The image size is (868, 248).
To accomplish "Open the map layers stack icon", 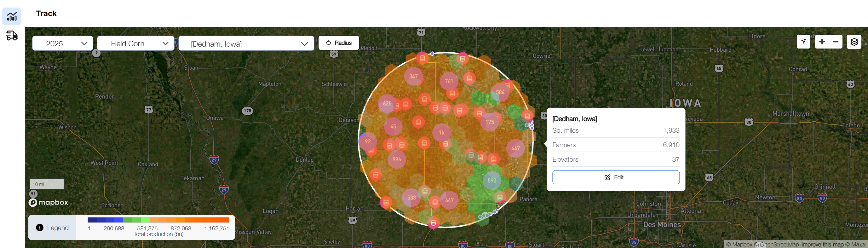I will point(854,42).
